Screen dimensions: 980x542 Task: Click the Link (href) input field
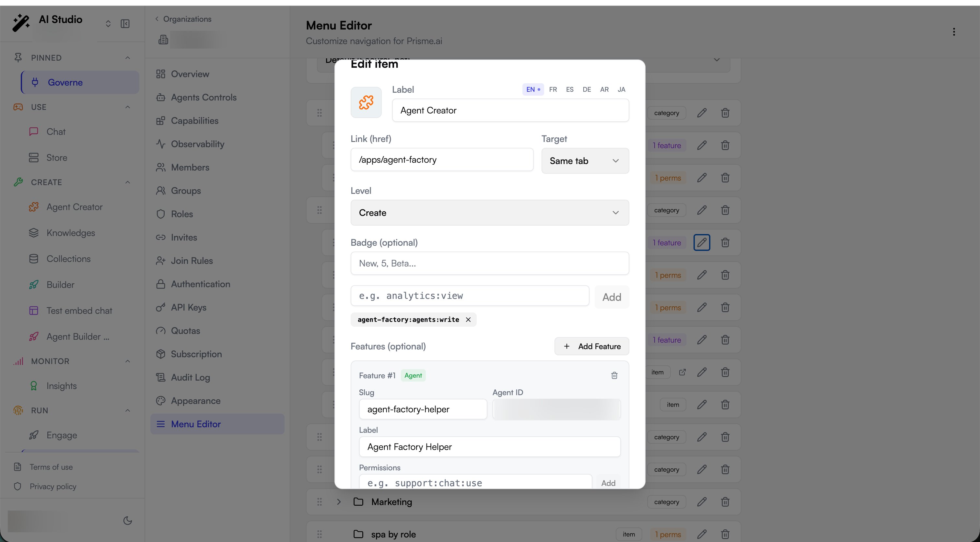point(442,160)
